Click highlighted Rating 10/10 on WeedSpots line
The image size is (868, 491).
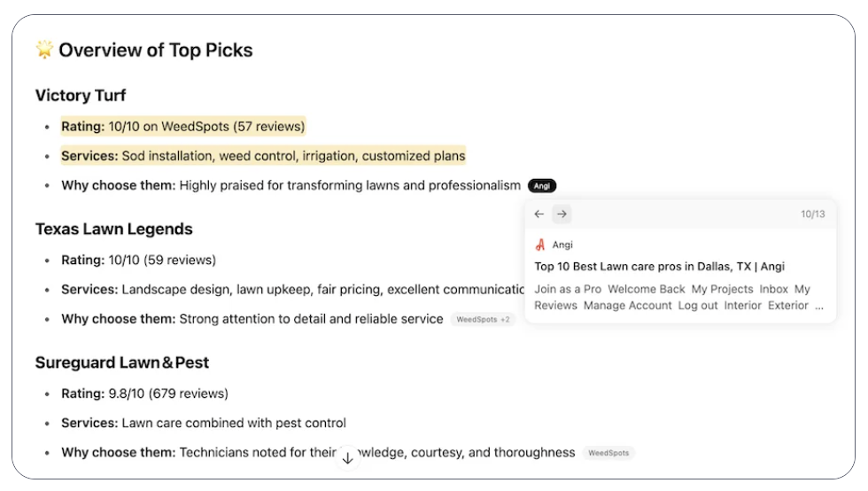[183, 127]
